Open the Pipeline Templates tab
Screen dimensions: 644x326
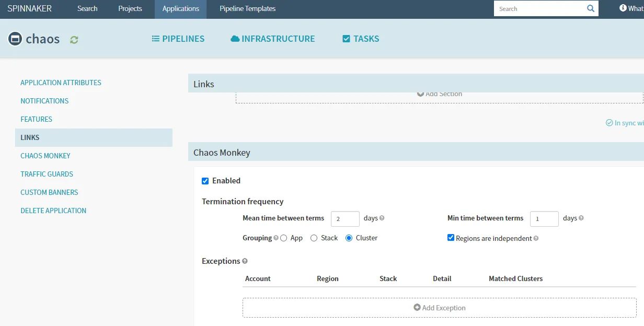[x=247, y=9]
